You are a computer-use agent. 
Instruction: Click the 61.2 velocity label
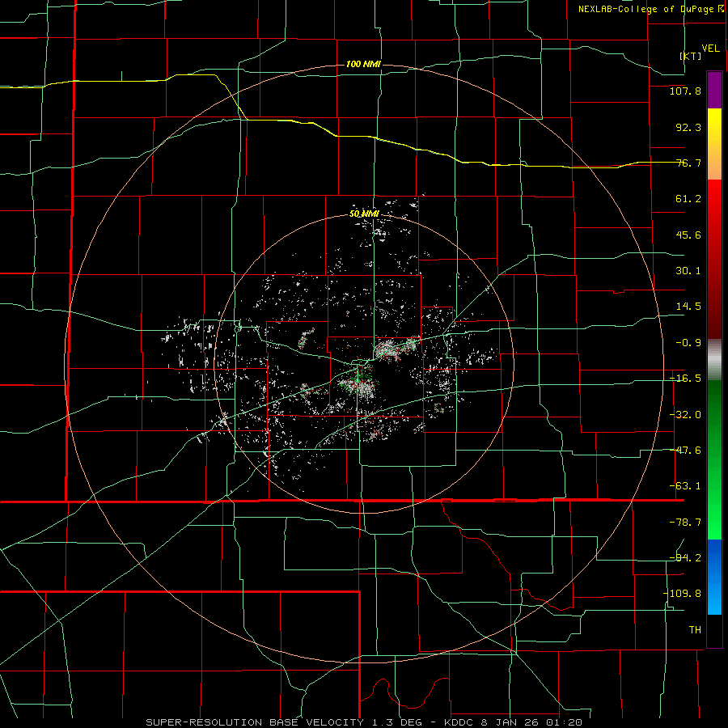click(x=688, y=199)
